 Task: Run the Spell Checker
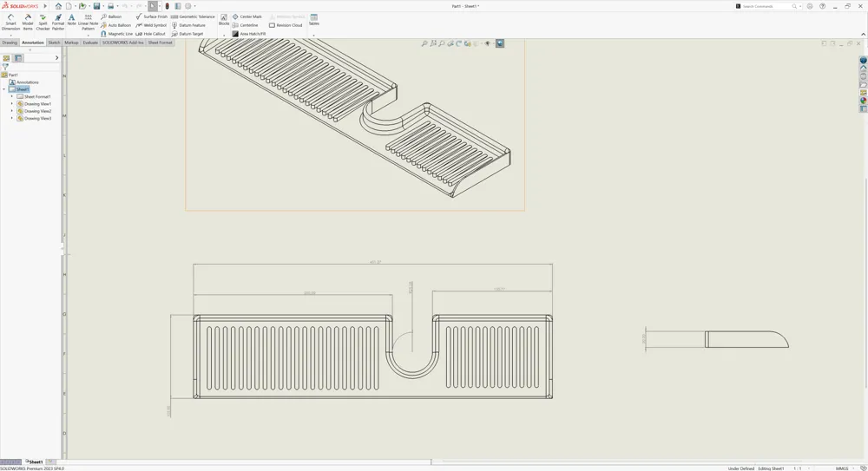(43, 23)
